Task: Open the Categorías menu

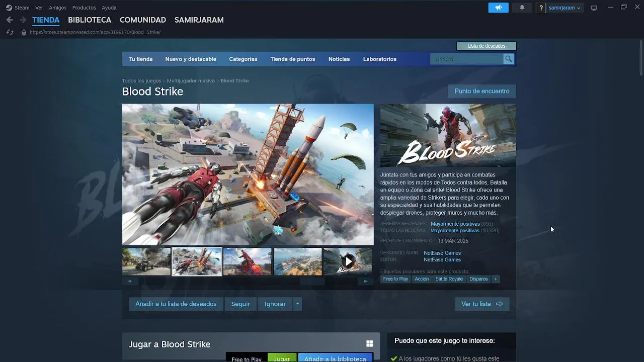Action: 243,59
